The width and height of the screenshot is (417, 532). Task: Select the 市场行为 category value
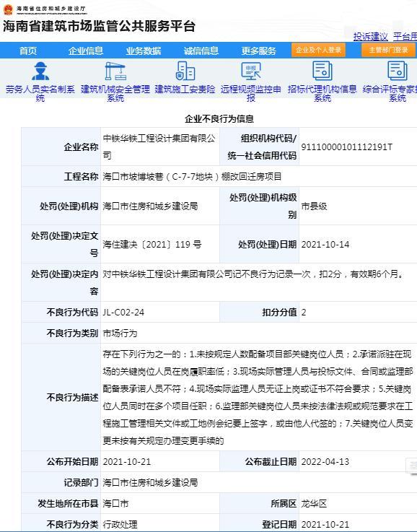click(x=120, y=333)
